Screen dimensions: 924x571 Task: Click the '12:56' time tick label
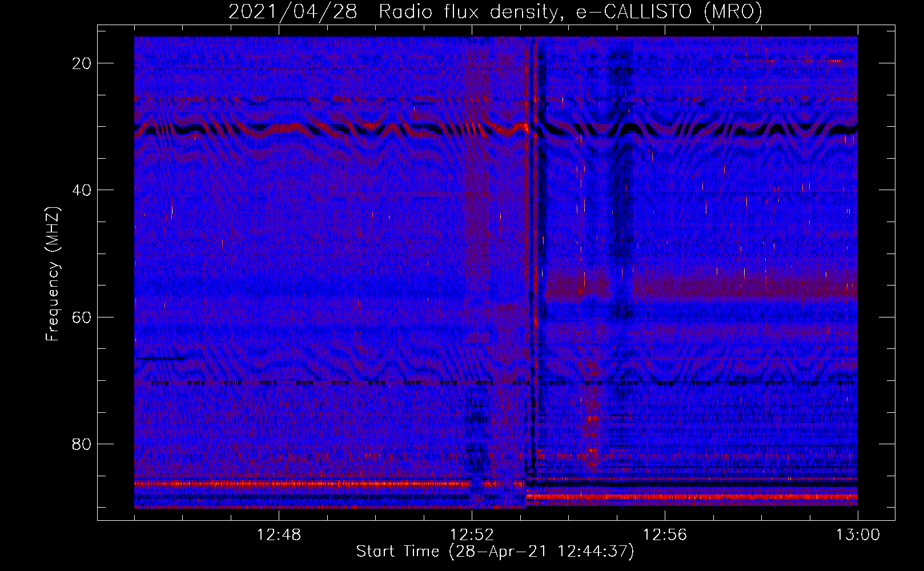click(665, 535)
